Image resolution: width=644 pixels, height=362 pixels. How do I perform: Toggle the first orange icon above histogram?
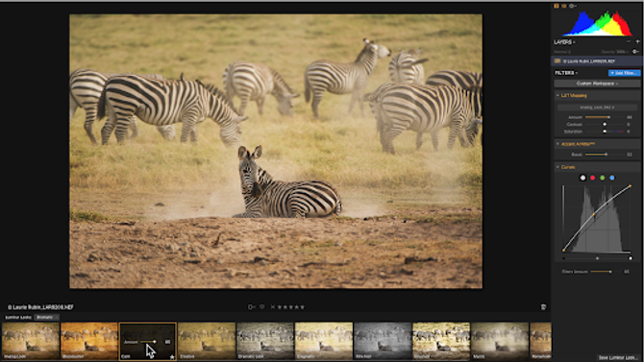[x=557, y=6]
